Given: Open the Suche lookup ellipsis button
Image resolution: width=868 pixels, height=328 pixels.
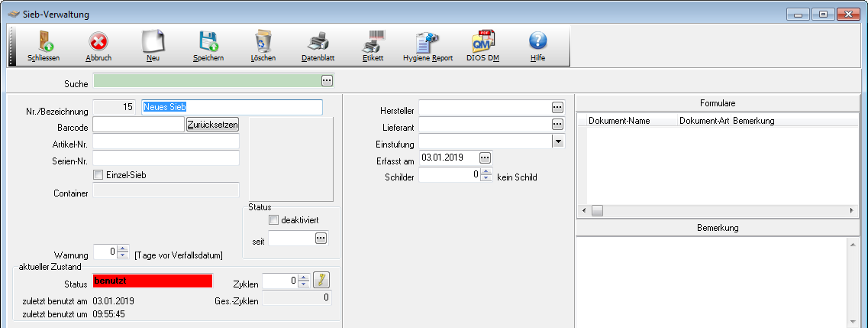Looking at the screenshot, I should tap(328, 81).
